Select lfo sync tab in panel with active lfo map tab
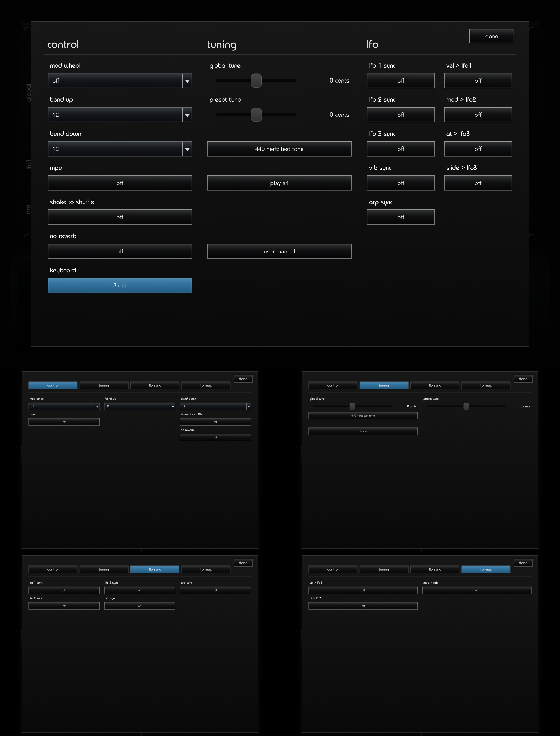 435,569
